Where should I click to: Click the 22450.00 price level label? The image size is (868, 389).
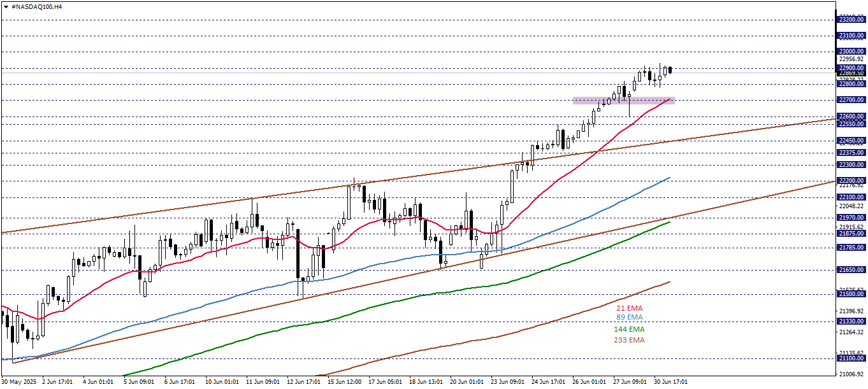click(x=851, y=141)
